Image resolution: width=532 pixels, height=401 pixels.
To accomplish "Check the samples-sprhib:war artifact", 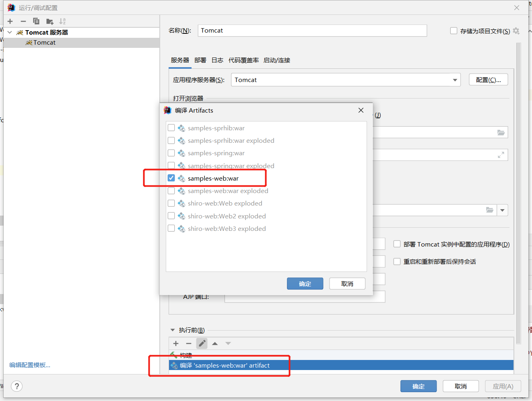I will click(171, 128).
